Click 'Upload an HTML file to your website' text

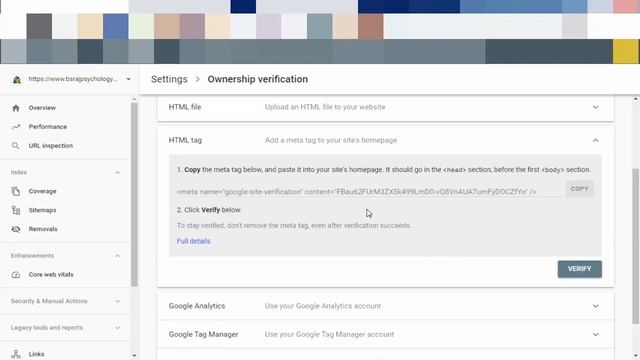pyautogui.click(x=325, y=107)
